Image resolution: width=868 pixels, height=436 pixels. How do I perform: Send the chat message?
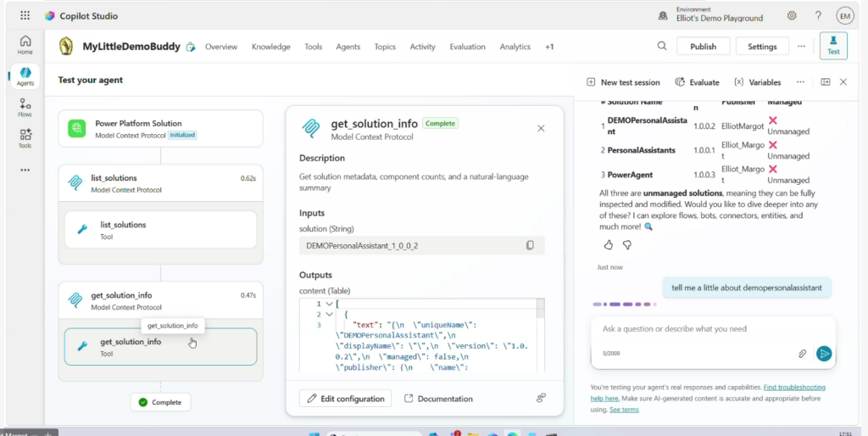(823, 354)
